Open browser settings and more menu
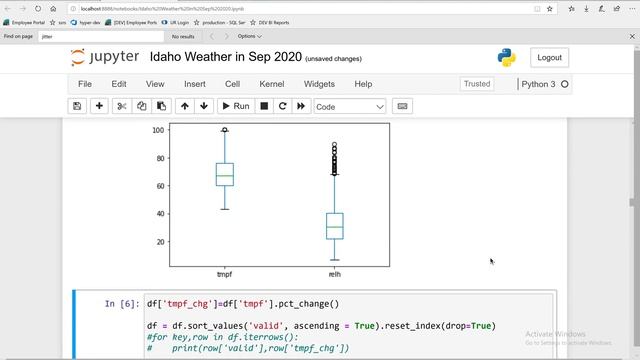 [x=632, y=9]
